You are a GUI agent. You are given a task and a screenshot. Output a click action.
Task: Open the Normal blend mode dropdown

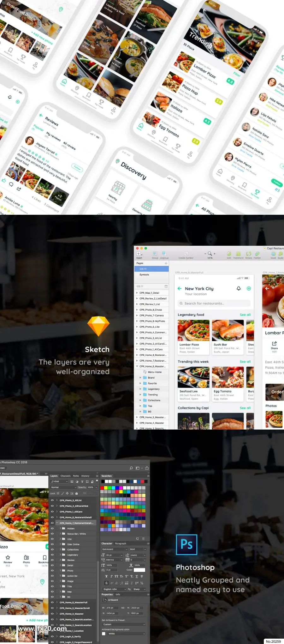point(63,487)
